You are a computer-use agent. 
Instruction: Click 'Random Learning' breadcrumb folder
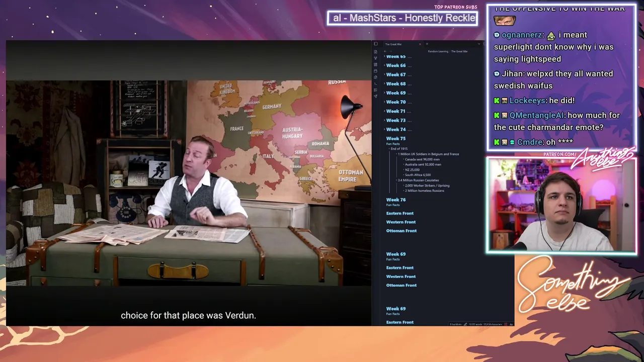438,51
